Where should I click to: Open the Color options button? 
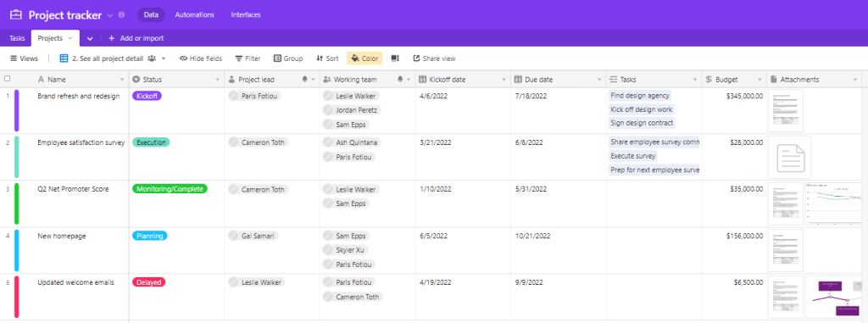tap(364, 58)
